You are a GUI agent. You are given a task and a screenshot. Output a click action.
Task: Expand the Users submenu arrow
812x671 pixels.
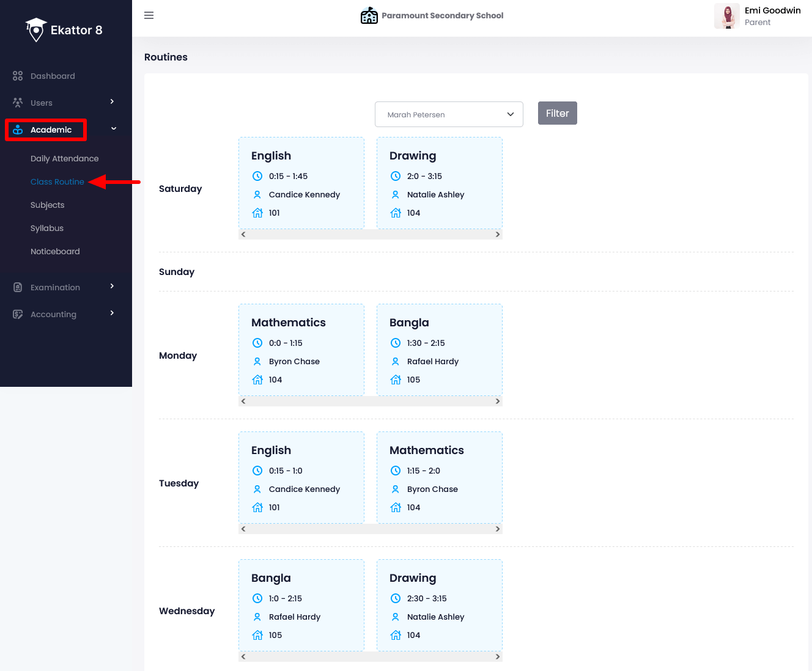pos(112,101)
